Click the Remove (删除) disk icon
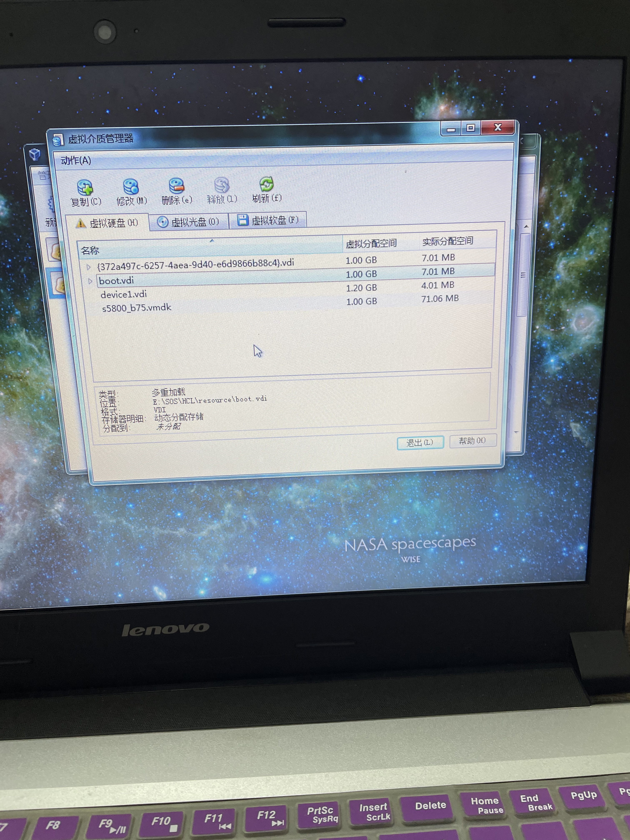 pos(177,185)
